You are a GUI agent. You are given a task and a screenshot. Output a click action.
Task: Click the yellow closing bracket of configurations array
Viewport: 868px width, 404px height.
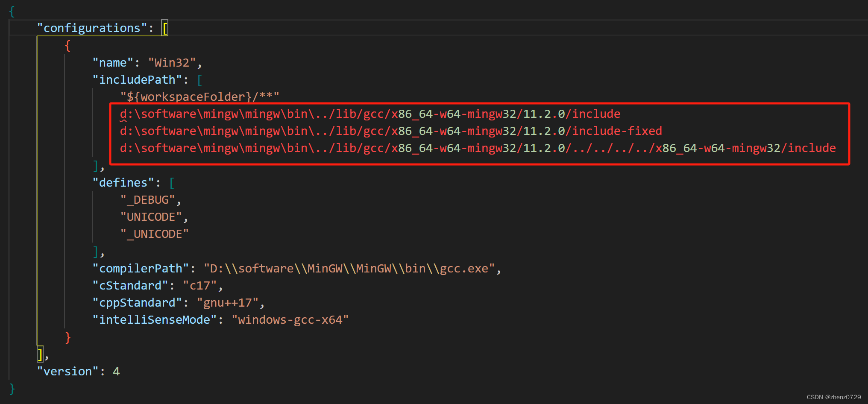[40, 354]
